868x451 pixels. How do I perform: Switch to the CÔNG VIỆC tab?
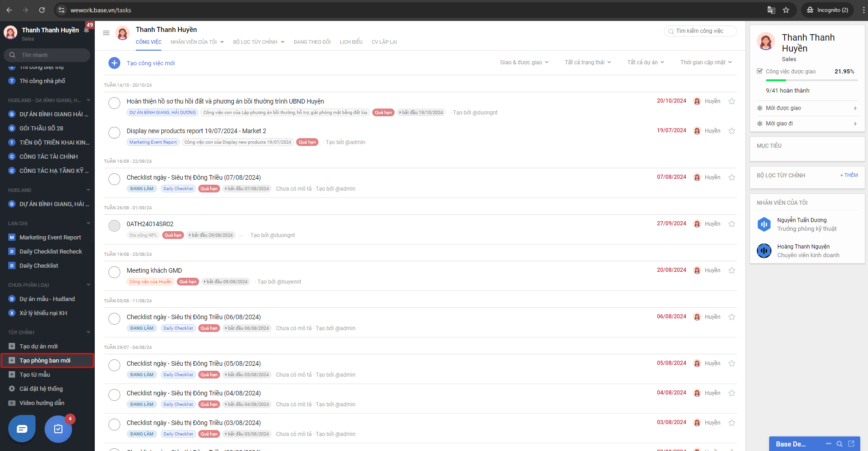pyautogui.click(x=149, y=42)
